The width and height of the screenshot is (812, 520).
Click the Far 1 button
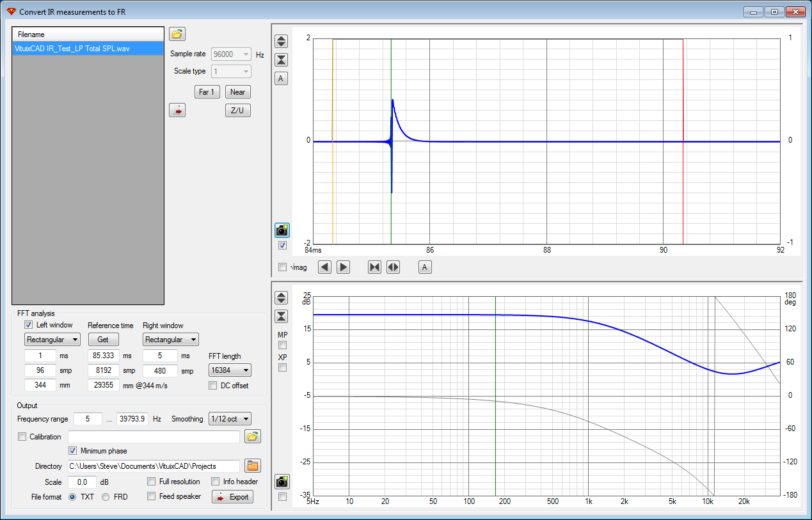tap(207, 92)
